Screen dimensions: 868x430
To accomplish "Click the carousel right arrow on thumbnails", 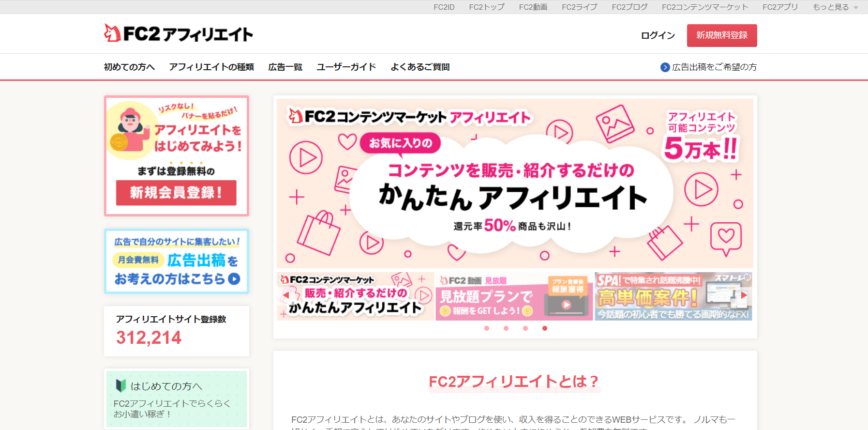I will tap(744, 295).
